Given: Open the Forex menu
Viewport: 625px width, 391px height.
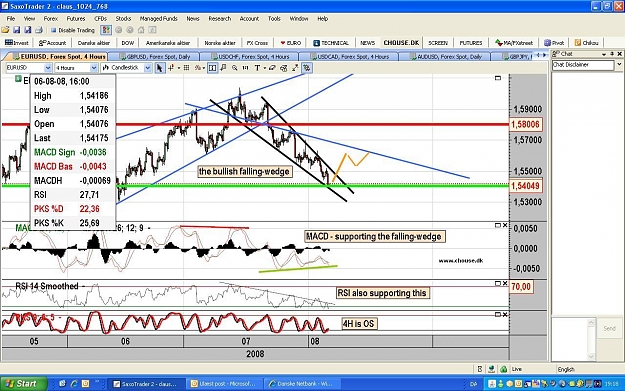Looking at the screenshot, I should point(51,19).
